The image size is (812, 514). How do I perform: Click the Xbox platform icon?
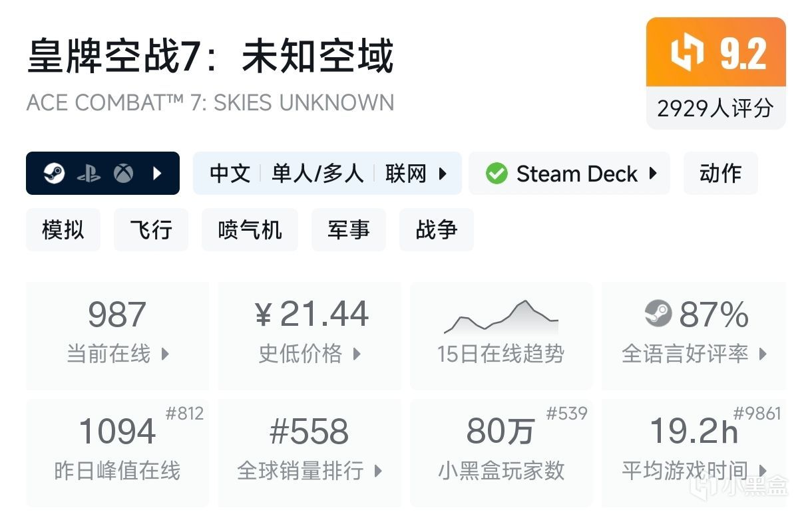[x=123, y=174]
